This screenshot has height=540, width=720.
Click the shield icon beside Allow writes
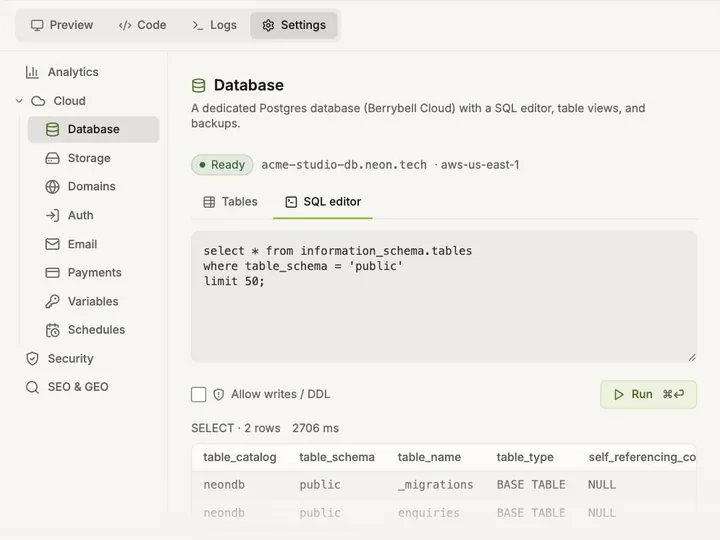[219, 394]
